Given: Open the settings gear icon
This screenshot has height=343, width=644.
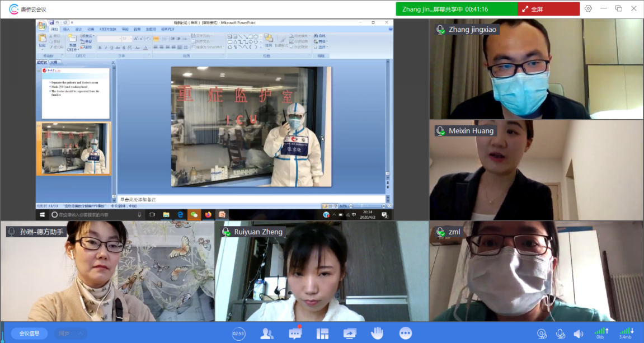Looking at the screenshot, I should [588, 8].
